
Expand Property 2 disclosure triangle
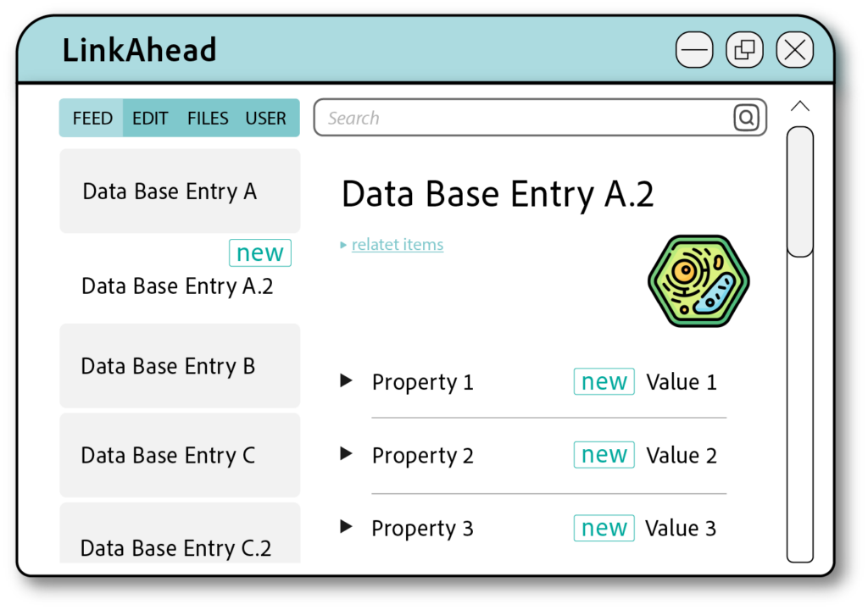pos(346,454)
